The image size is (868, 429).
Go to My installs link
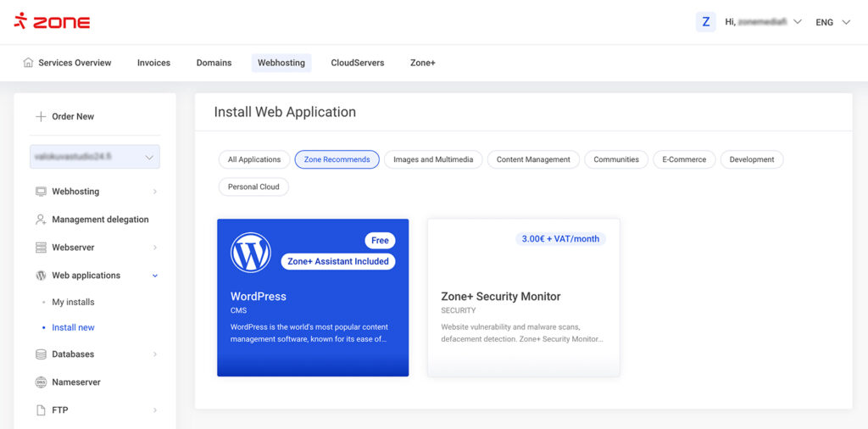coord(73,302)
